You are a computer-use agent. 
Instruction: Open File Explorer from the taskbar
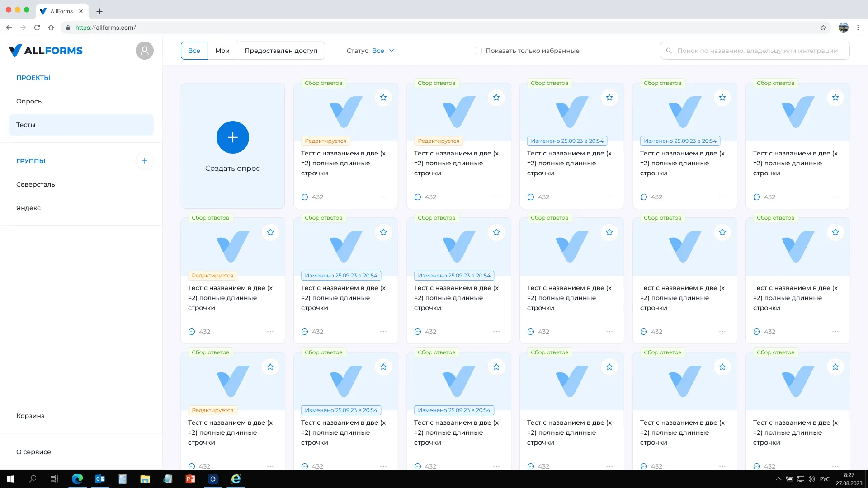pyautogui.click(x=145, y=479)
